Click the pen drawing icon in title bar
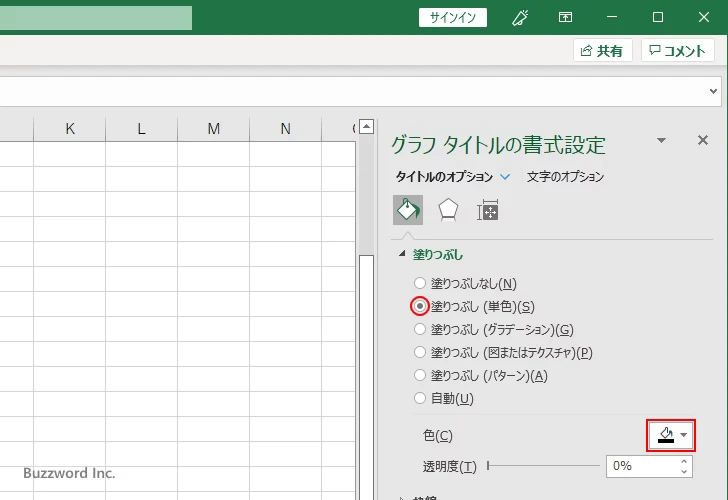The height and width of the screenshot is (500, 728). (520, 17)
